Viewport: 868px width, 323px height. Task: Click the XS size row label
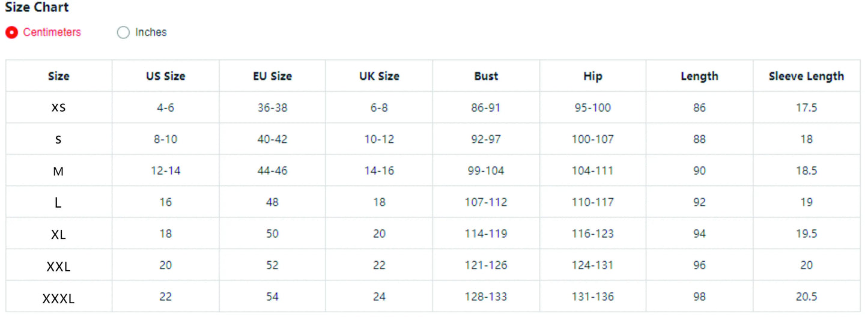tap(58, 108)
